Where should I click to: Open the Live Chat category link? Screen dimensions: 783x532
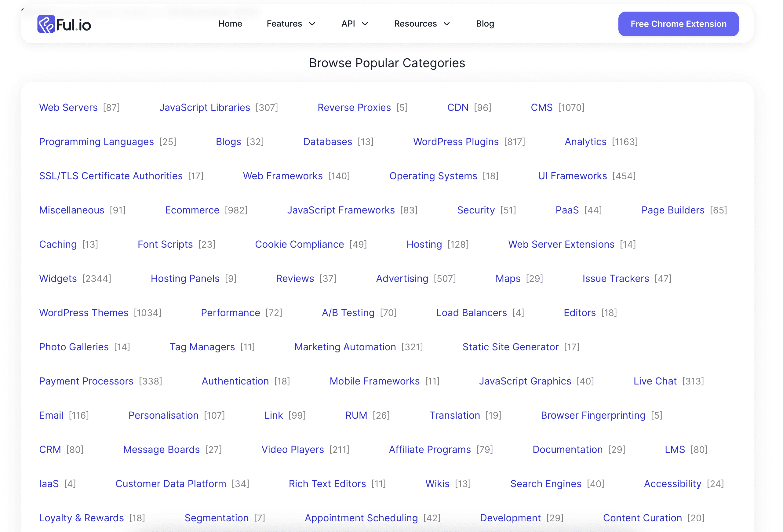click(x=655, y=381)
